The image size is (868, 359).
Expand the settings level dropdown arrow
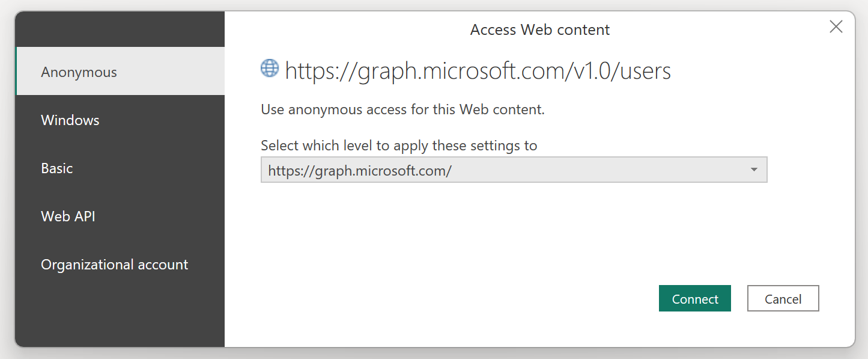point(754,170)
